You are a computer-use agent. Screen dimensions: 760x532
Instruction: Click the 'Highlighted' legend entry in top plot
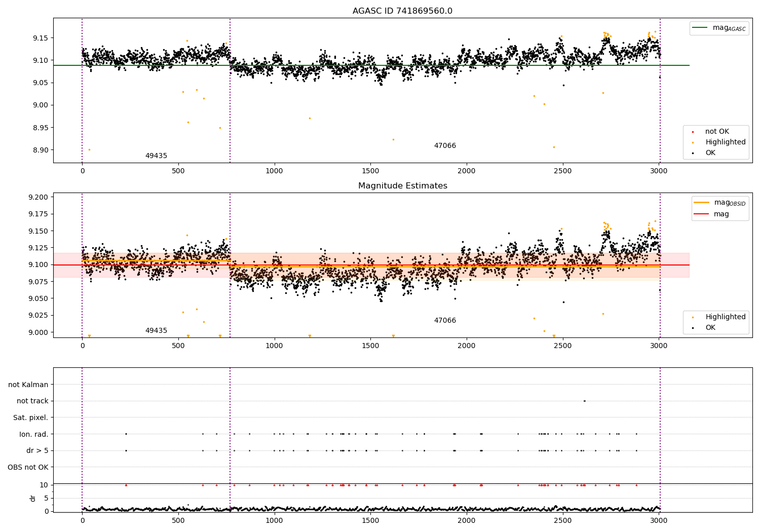coord(725,142)
